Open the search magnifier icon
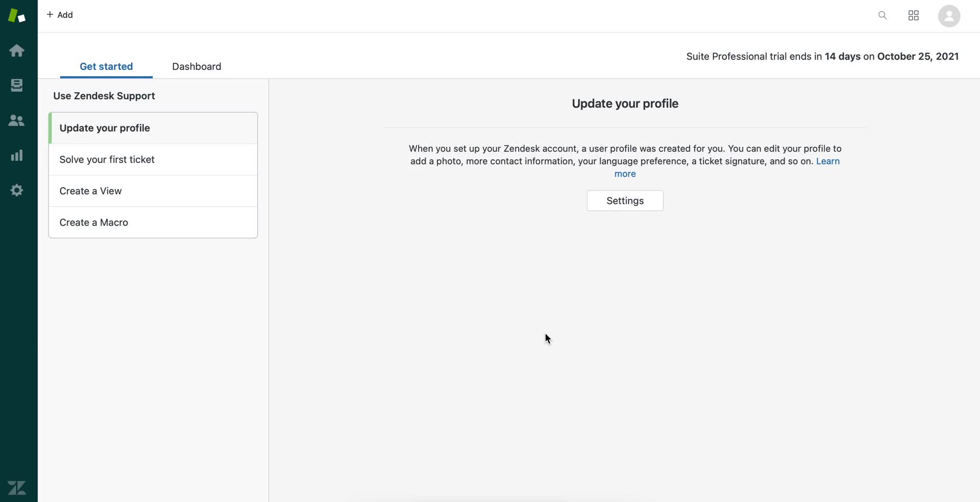The image size is (980, 502). [883, 15]
